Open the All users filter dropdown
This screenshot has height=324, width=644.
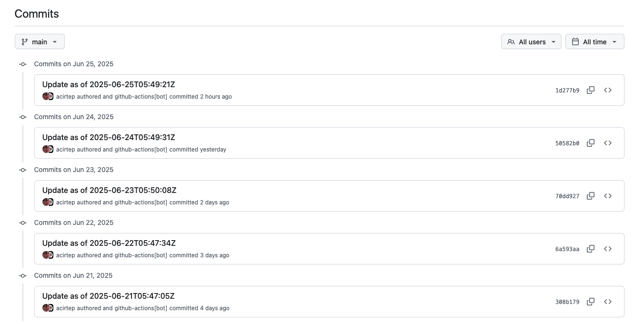click(x=531, y=41)
